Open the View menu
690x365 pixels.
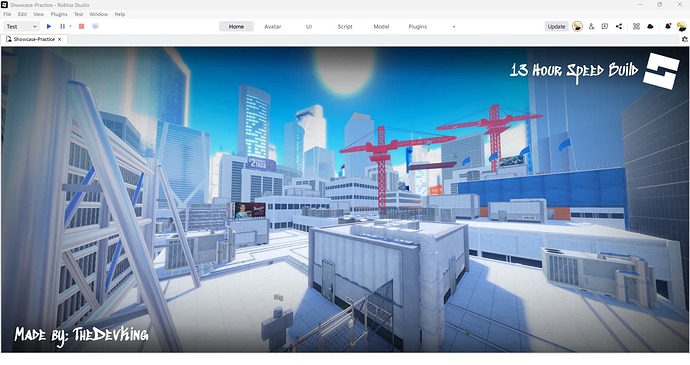pos(39,14)
